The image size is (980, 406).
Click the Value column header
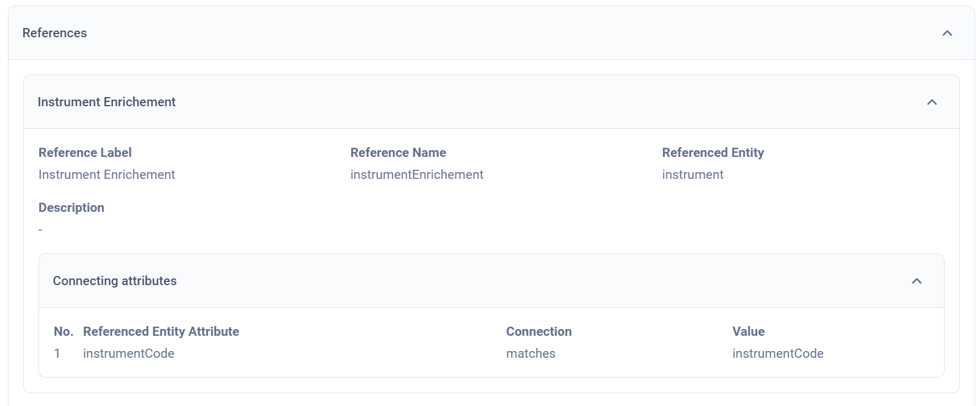coord(748,332)
